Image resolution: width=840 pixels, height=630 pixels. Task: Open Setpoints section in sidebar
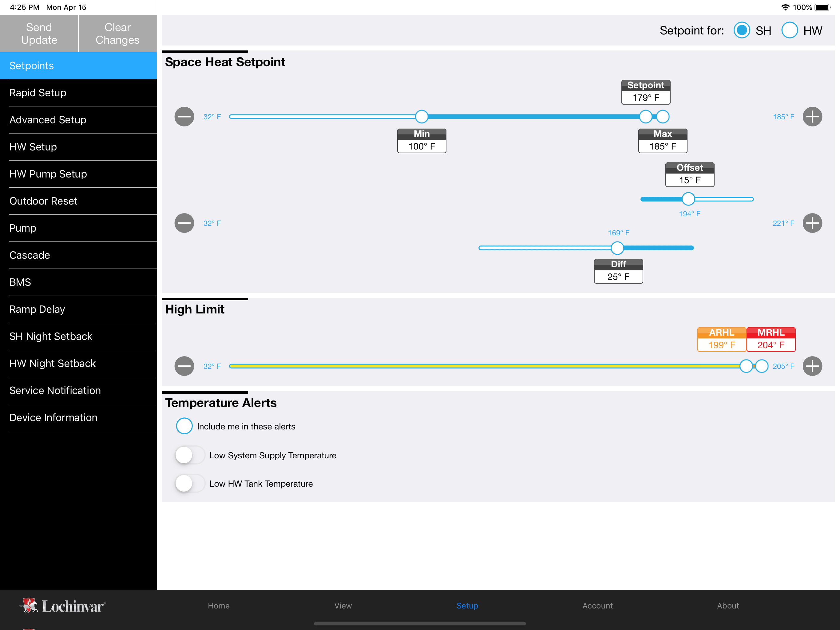tap(79, 66)
